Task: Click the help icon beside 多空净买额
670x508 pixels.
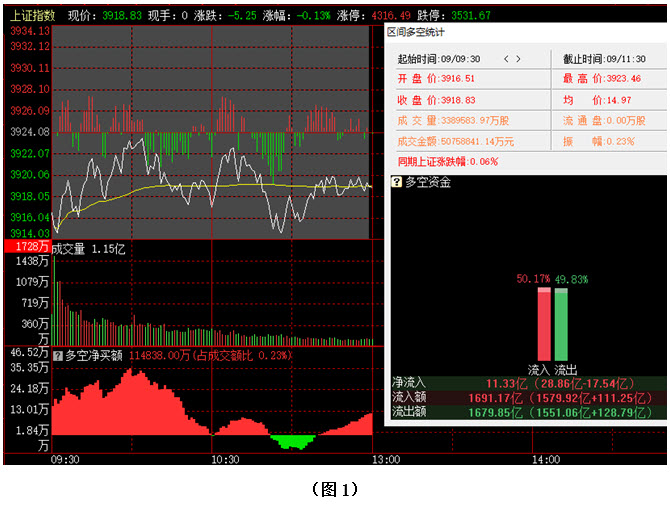Action: 57,355
